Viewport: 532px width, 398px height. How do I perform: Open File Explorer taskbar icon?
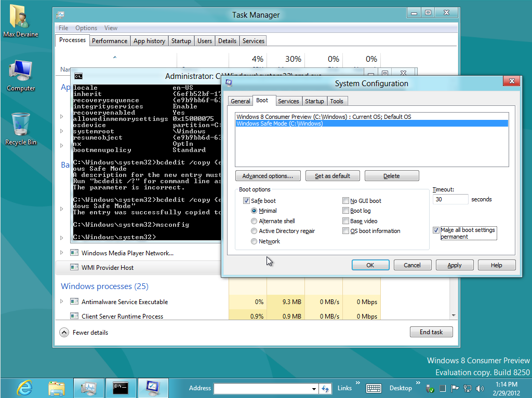coord(56,388)
